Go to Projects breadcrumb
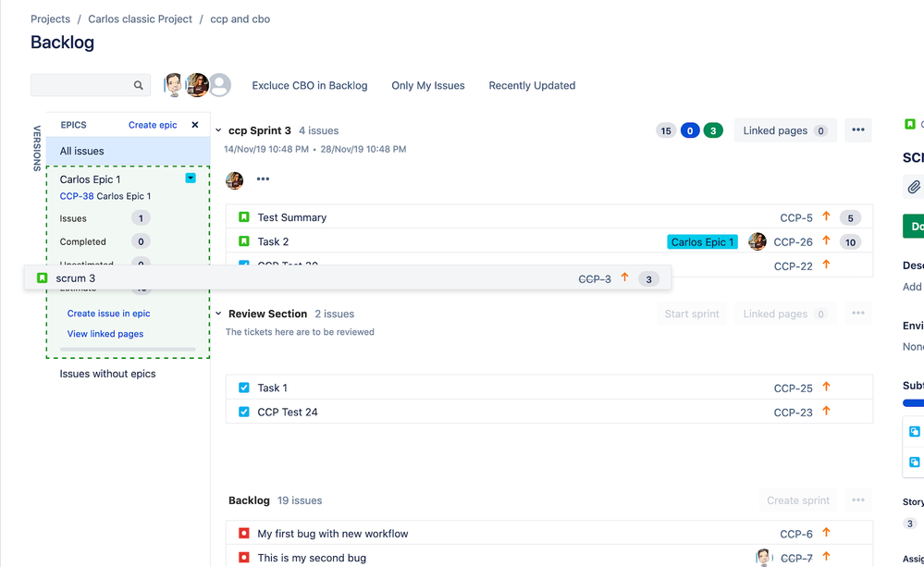924x567 pixels. (x=50, y=18)
